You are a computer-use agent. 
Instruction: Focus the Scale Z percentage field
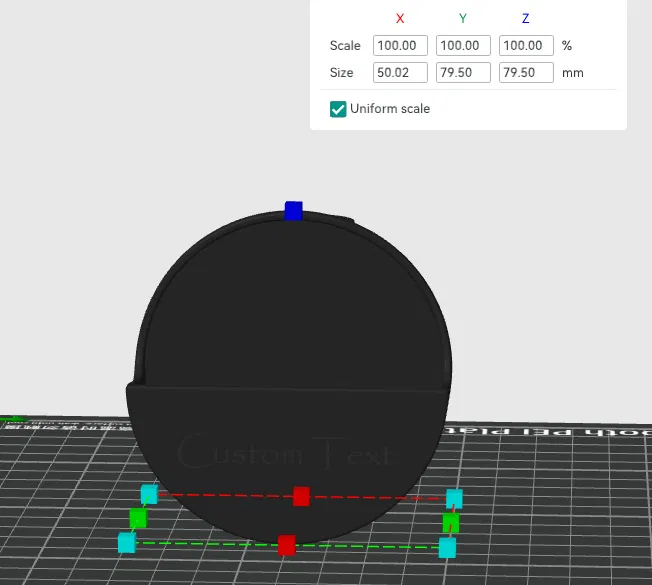(x=526, y=45)
